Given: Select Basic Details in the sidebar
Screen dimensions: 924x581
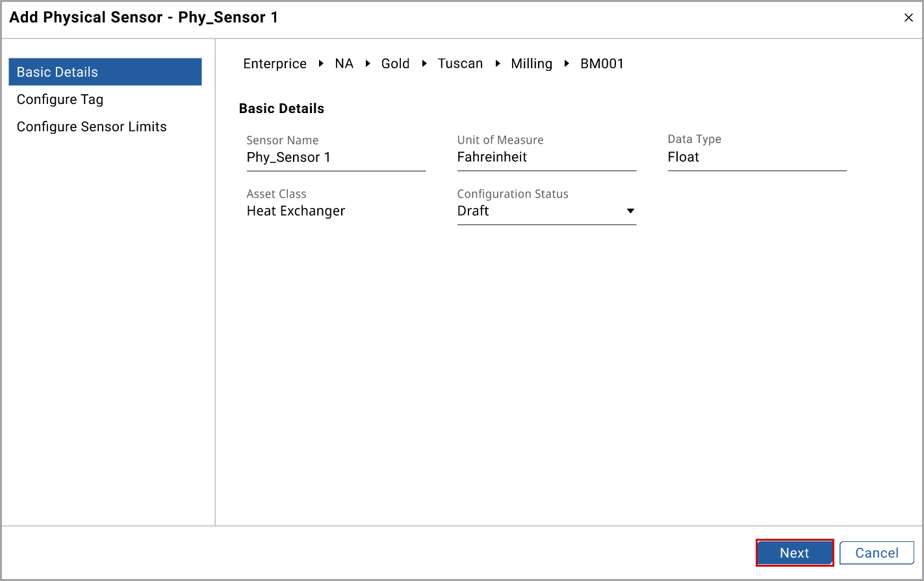Looking at the screenshot, I should click(105, 72).
